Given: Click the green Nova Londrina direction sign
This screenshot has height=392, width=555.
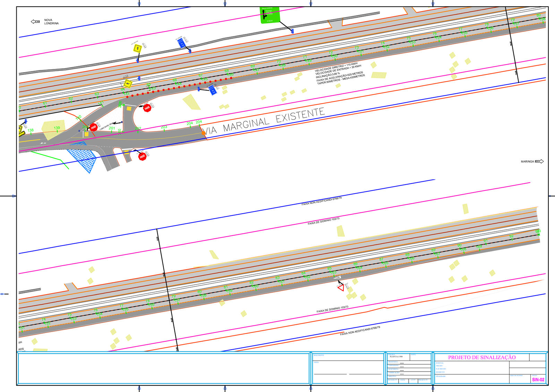Looking at the screenshot, I should [x=270, y=15].
